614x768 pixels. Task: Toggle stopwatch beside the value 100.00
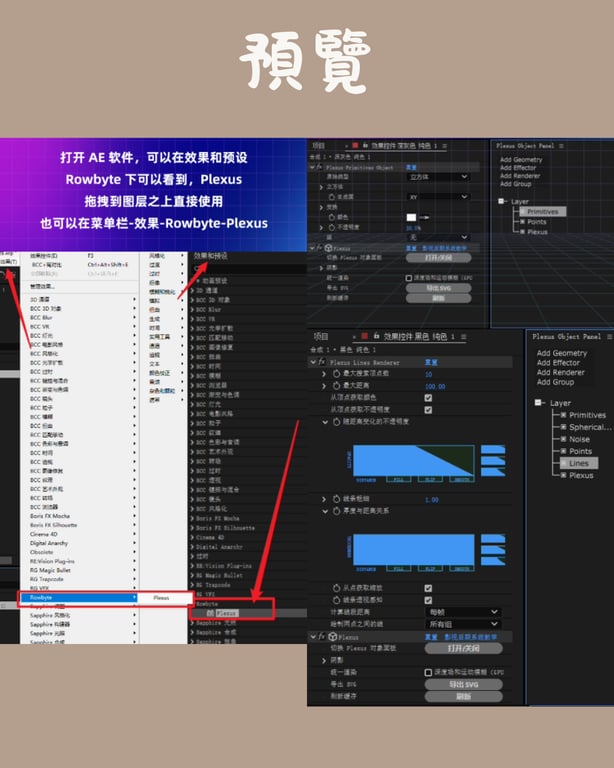tap(336, 386)
